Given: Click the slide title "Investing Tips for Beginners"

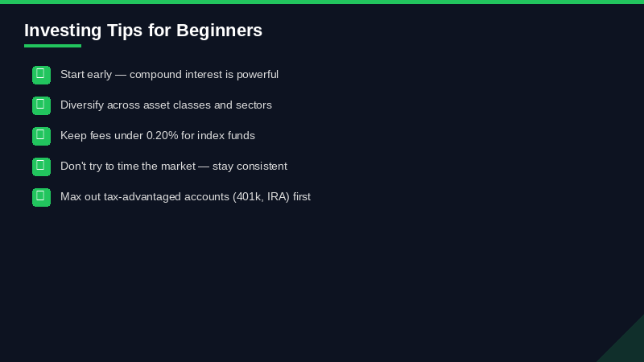Looking at the screenshot, I should point(143,31).
